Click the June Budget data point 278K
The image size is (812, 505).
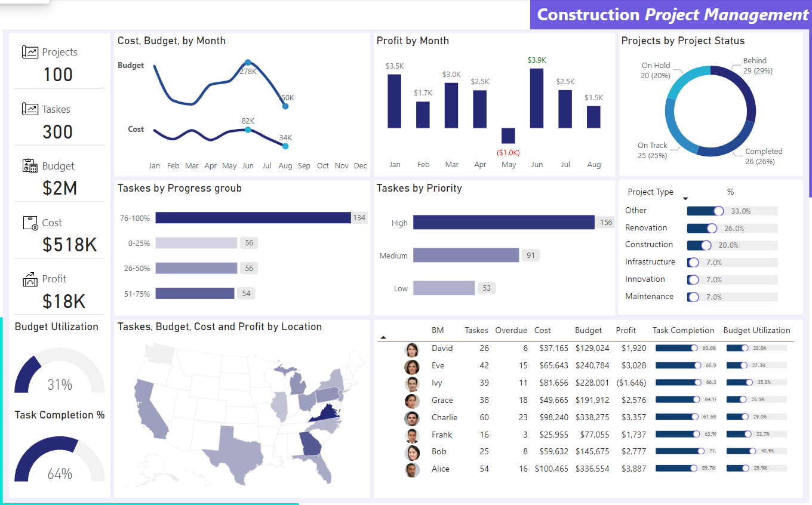coord(248,63)
